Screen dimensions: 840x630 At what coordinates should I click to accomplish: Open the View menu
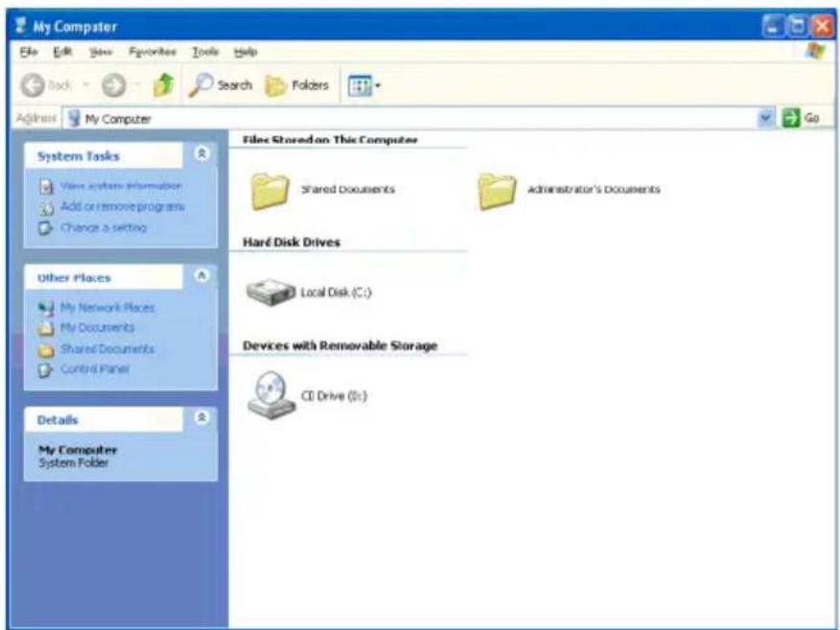[101, 52]
